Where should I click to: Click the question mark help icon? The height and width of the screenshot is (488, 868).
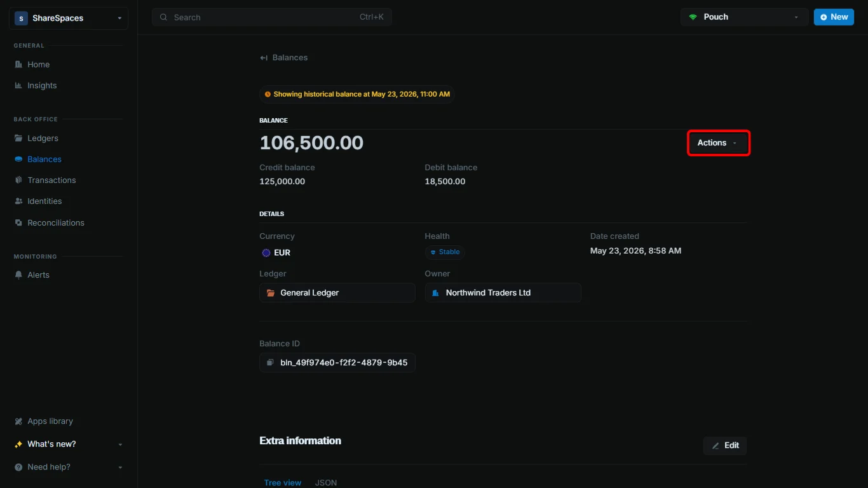pyautogui.click(x=18, y=467)
